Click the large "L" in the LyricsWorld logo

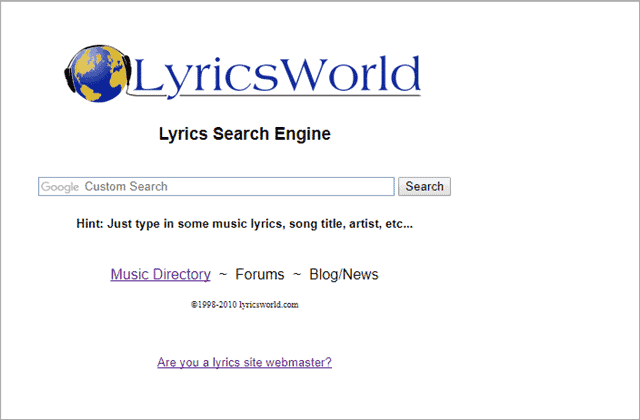[150, 74]
